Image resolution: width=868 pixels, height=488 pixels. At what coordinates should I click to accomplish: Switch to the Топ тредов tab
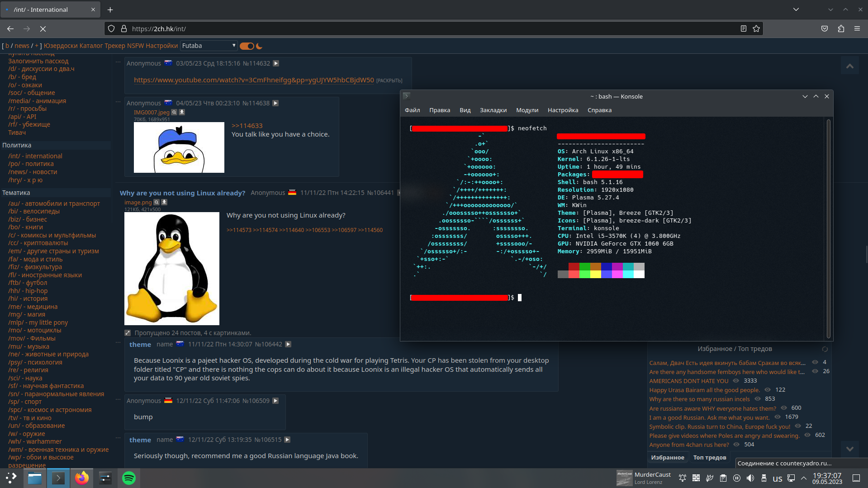(x=710, y=458)
